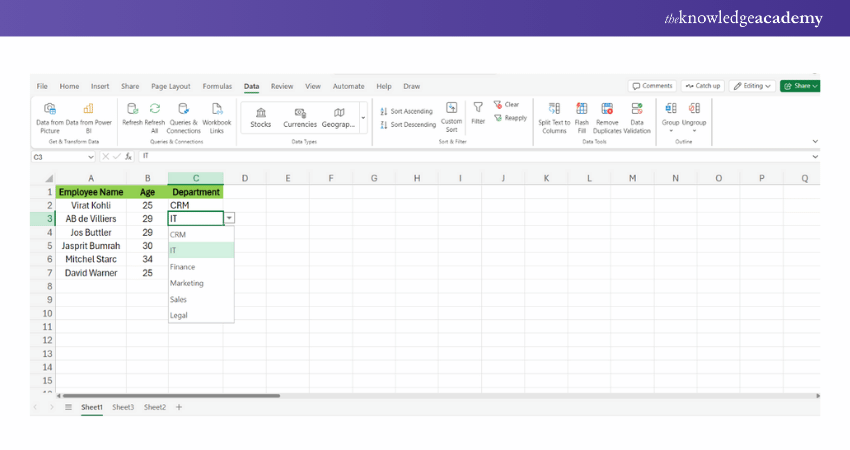Open the Custom Sort dialog

click(x=451, y=110)
